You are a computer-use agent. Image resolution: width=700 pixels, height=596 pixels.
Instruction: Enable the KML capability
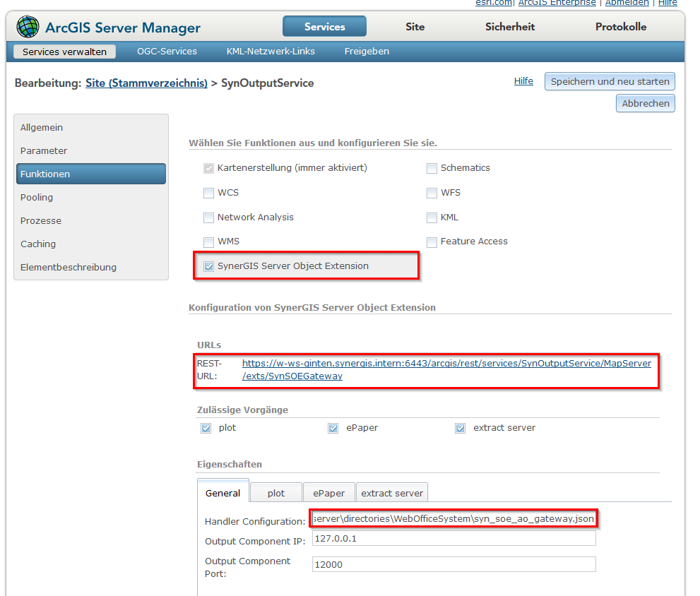[x=432, y=217]
